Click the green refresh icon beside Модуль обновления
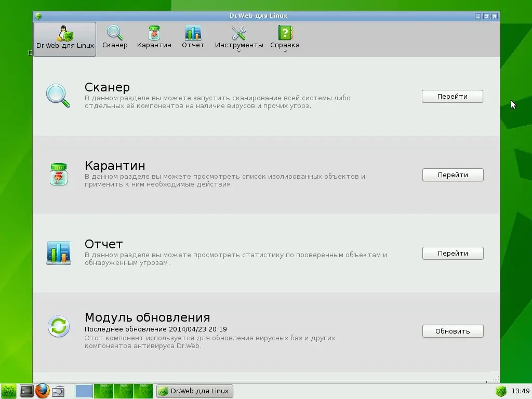The height and width of the screenshot is (399, 532). pyautogui.click(x=59, y=326)
